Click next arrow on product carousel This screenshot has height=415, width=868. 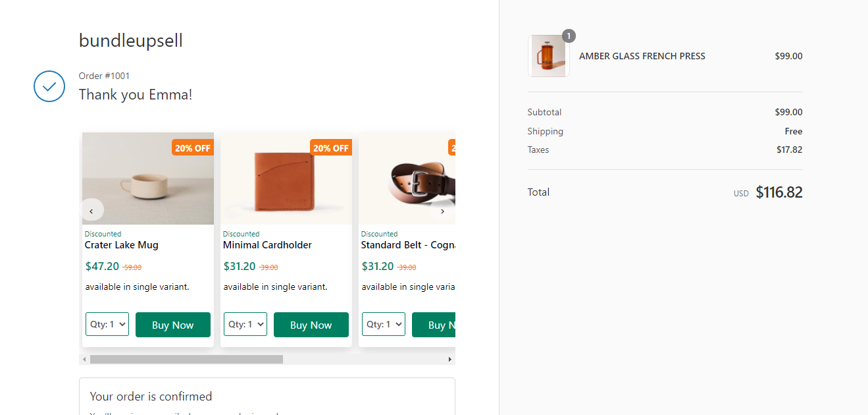pos(442,211)
